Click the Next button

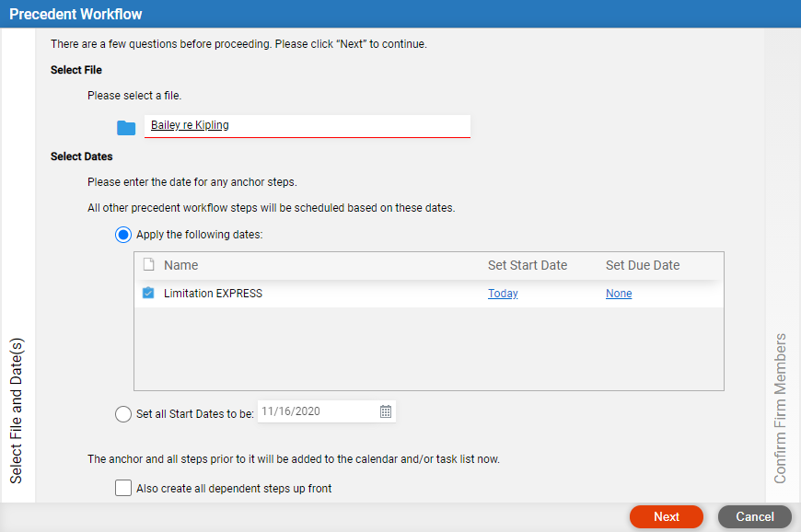(x=667, y=516)
